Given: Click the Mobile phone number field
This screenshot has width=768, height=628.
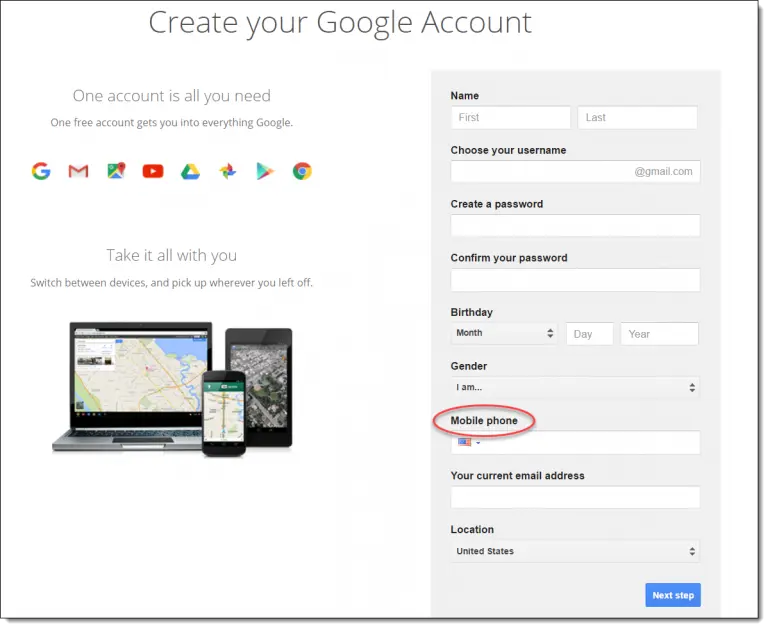Looking at the screenshot, I should [576, 443].
